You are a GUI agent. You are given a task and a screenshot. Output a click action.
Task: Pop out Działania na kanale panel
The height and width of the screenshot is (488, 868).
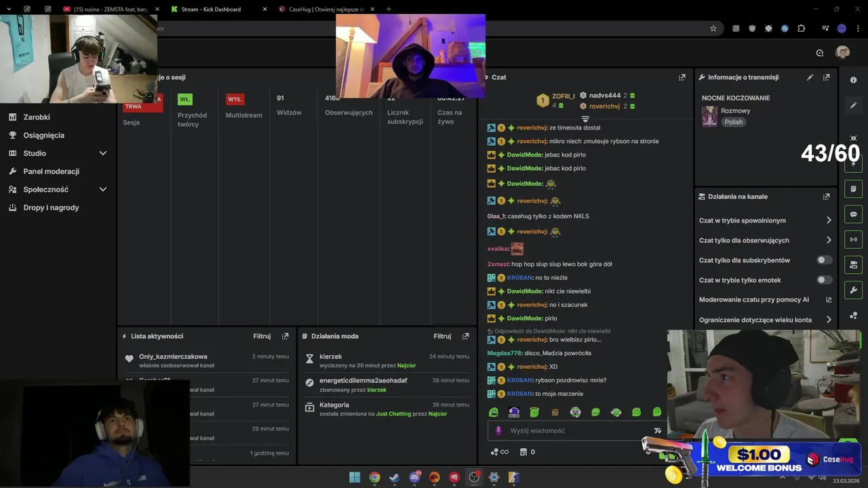[x=826, y=197]
